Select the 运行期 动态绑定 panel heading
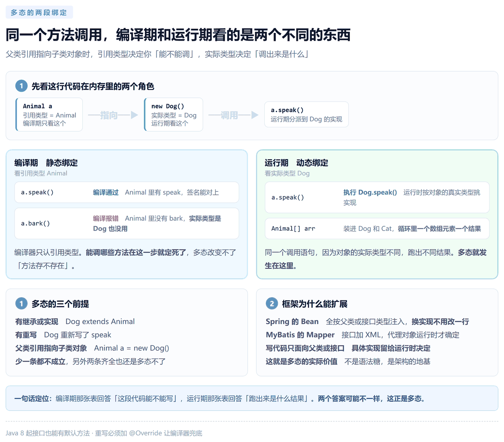The image size is (504, 442). (x=296, y=163)
